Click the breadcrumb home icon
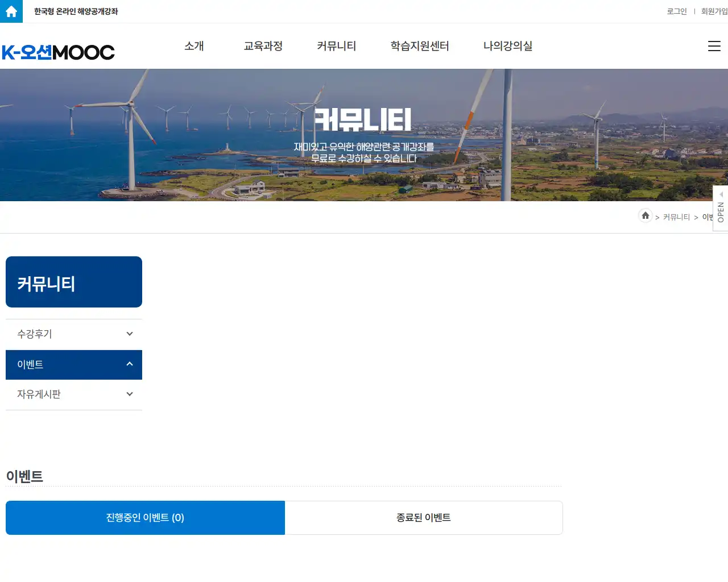Screen dimensions: 728x582 tap(645, 216)
